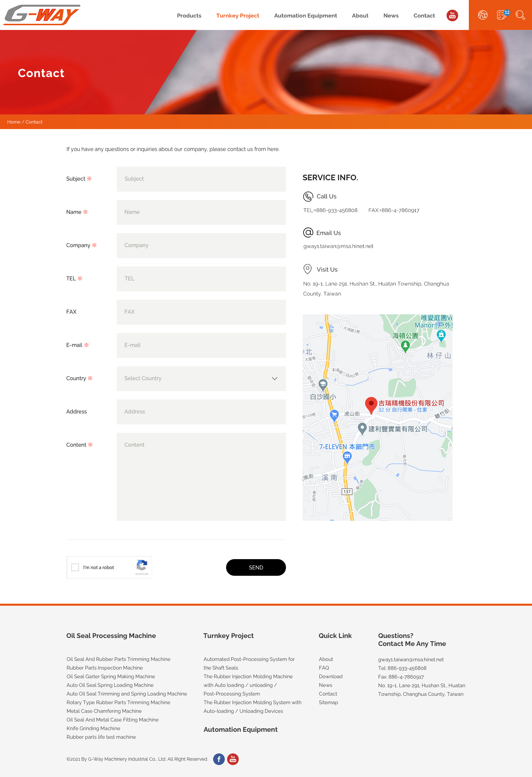Click the footer Tel: 886-933-456808 text

point(402,668)
